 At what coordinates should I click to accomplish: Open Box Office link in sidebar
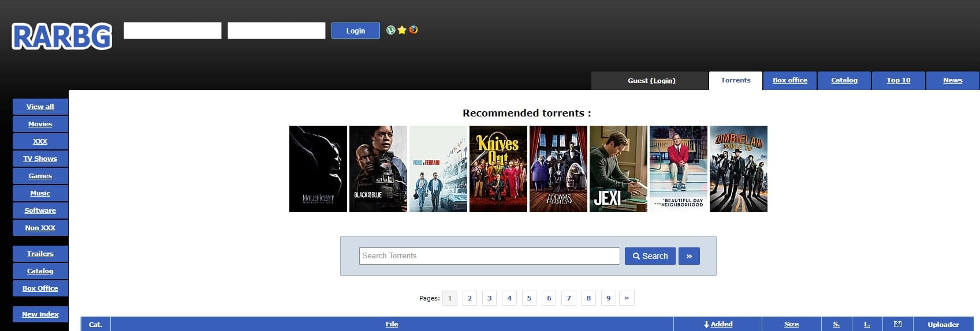(x=40, y=288)
